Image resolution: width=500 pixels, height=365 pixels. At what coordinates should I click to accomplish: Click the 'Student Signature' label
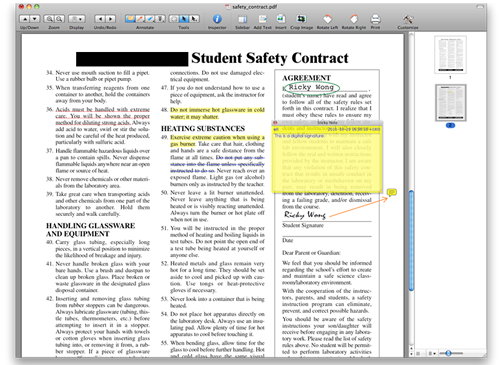tap(303, 226)
